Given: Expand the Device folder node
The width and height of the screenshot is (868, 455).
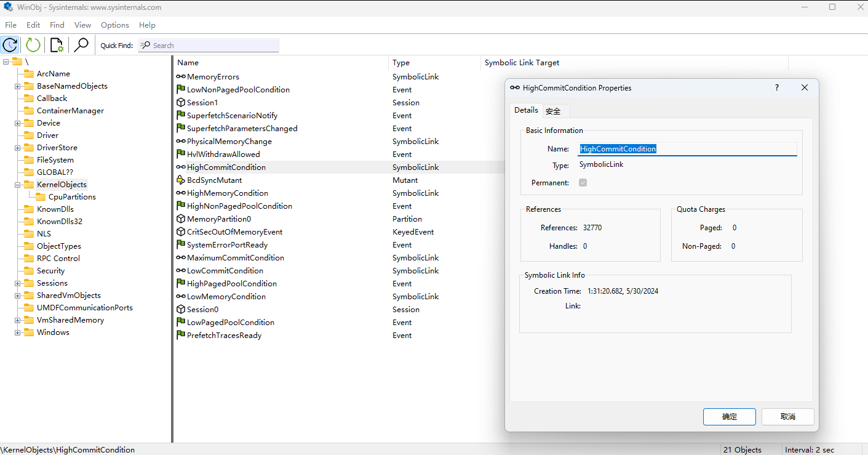Looking at the screenshot, I should (x=18, y=123).
